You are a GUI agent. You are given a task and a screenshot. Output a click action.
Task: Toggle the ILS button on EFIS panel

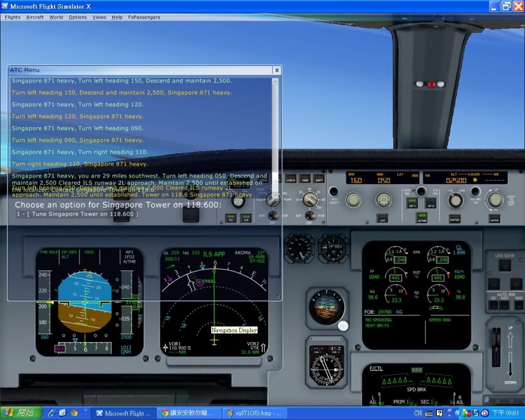246,218
